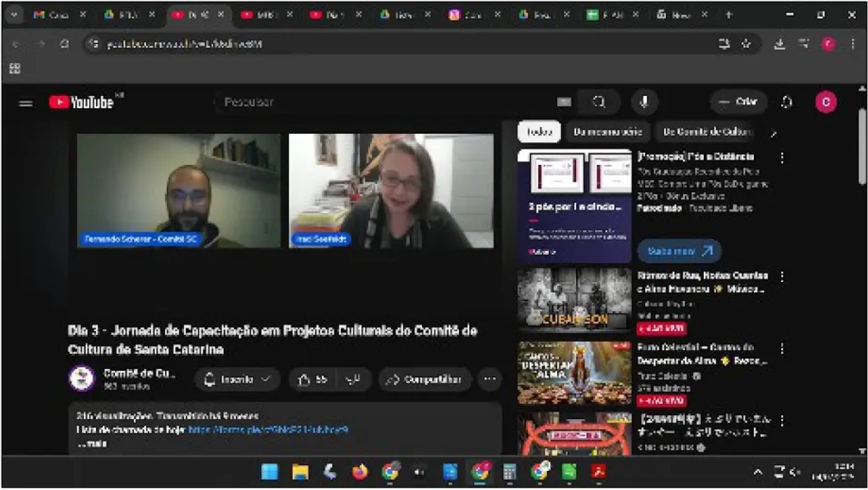Open the attendance list link in the description

268,430
